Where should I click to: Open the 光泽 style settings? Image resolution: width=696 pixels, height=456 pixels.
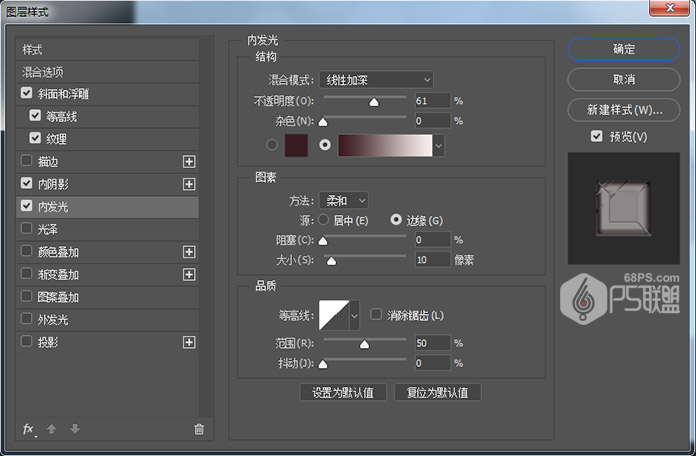(48, 229)
